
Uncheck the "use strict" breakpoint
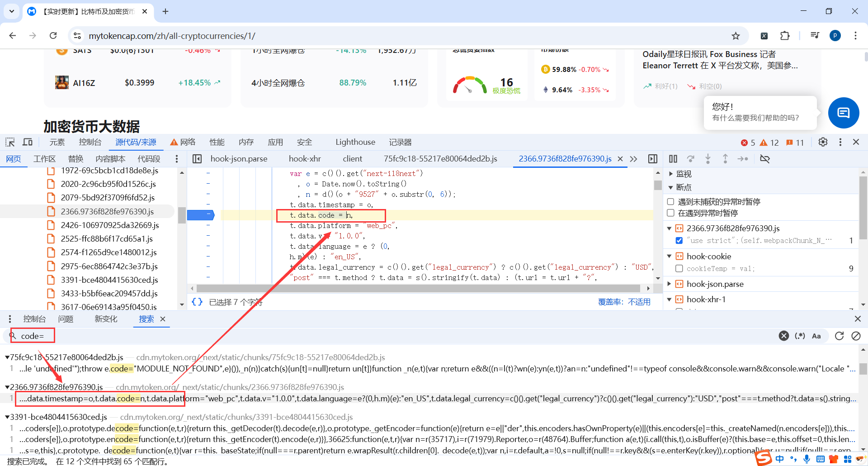point(679,241)
